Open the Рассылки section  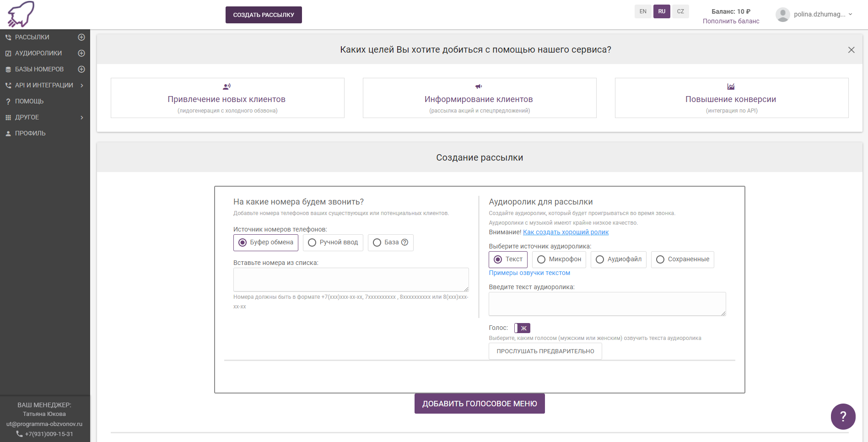[32, 37]
